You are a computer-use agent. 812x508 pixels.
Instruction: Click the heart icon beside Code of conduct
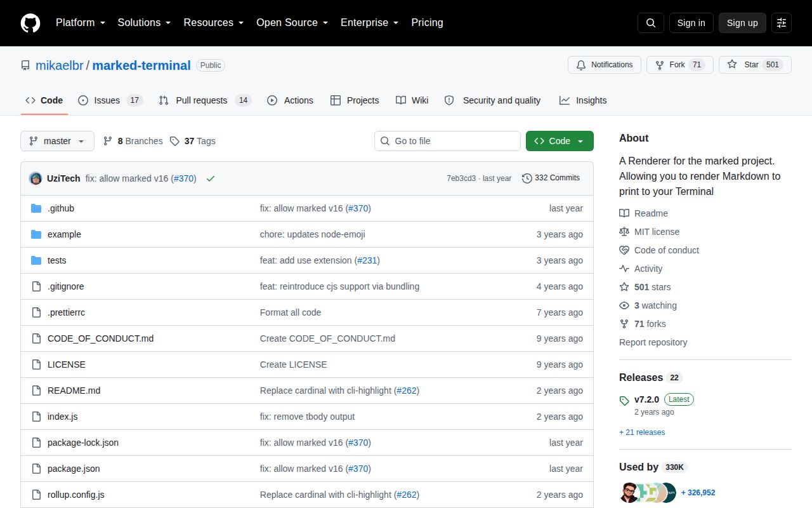coord(624,250)
